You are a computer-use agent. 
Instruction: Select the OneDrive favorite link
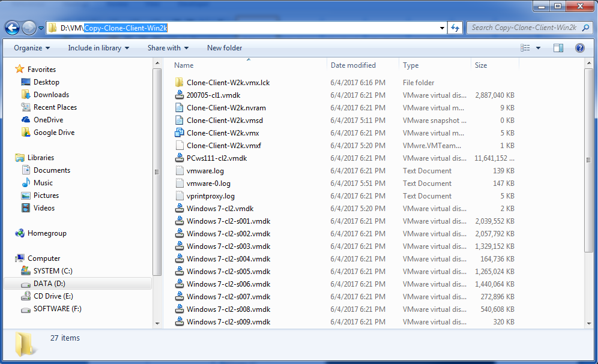pyautogui.click(x=48, y=120)
